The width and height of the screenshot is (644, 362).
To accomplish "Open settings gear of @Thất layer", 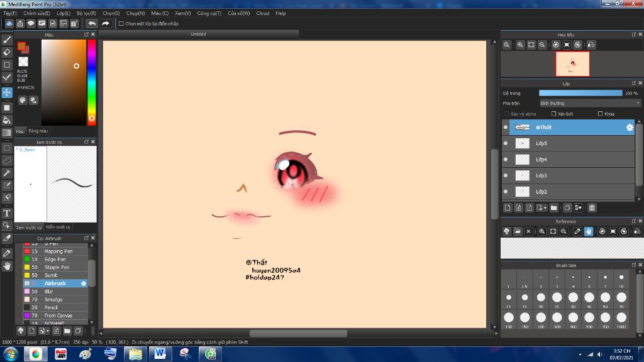I will coord(630,128).
